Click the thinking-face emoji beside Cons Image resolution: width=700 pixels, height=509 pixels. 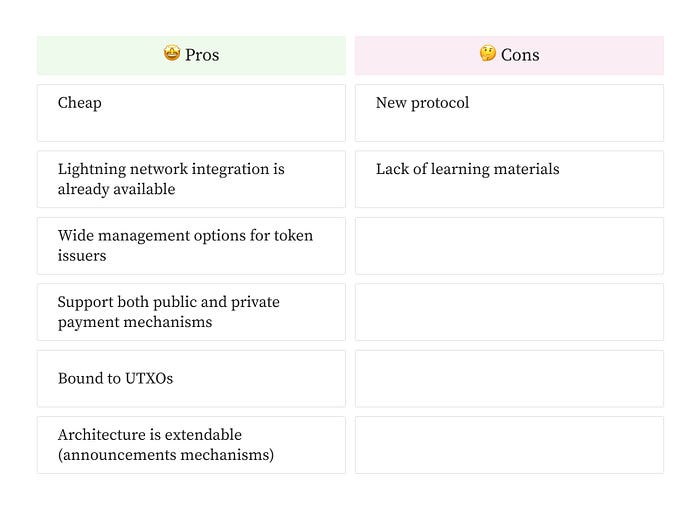tap(488, 54)
